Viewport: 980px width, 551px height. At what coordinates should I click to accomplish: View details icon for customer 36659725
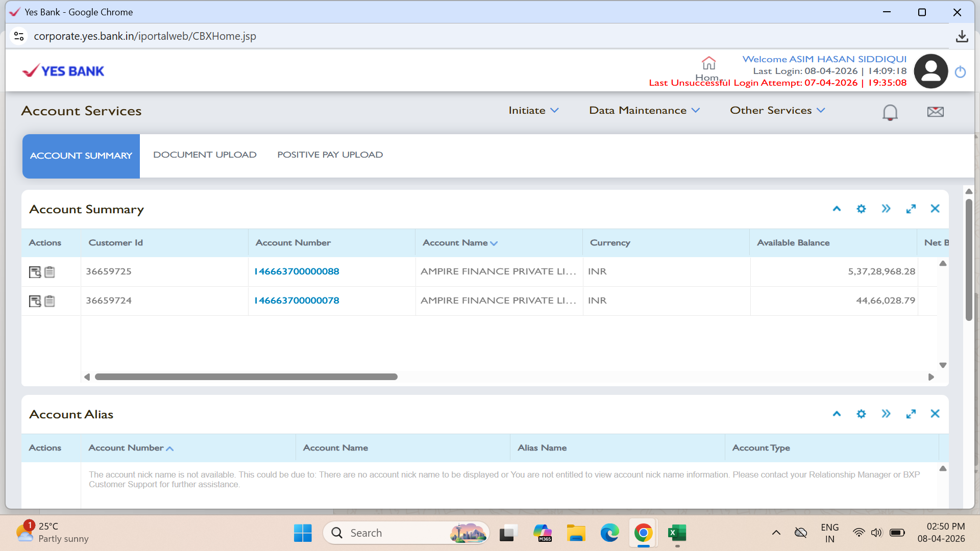35,272
